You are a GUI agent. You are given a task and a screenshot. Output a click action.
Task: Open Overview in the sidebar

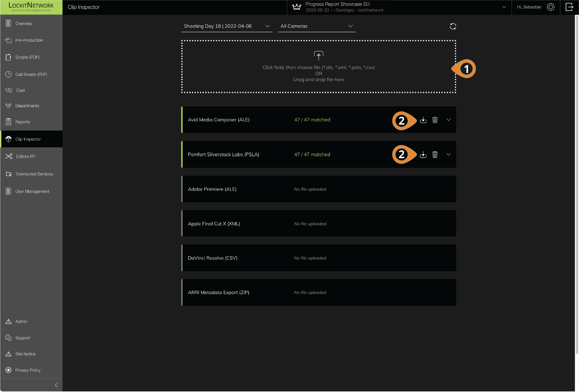point(31,24)
